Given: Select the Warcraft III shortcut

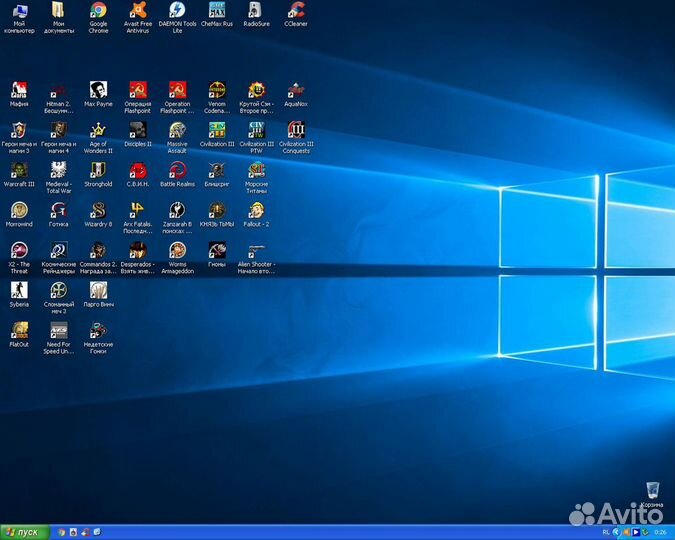Looking at the screenshot, I should (19, 175).
